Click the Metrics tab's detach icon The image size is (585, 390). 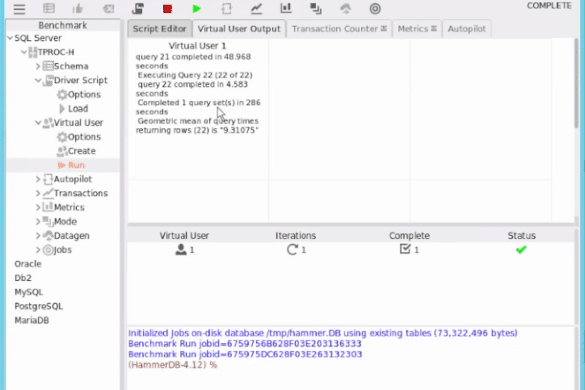coord(434,28)
